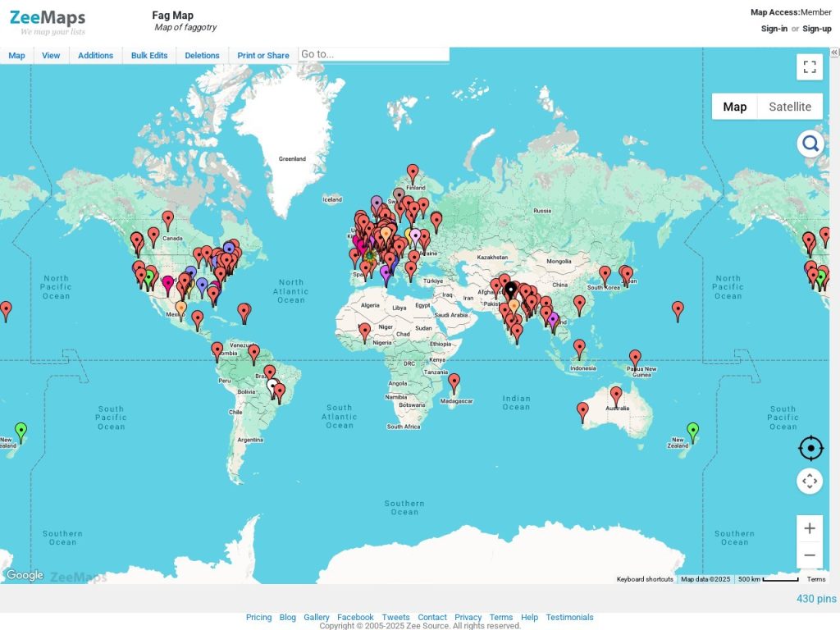Viewport: 840px width, 630px height.
Task: Click the green pin on New Zealand
Action: (692, 430)
